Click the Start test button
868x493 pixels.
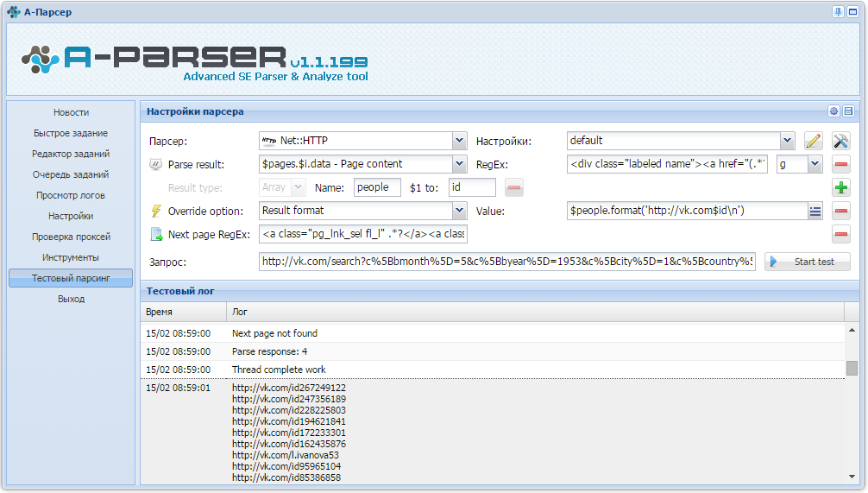tap(808, 262)
